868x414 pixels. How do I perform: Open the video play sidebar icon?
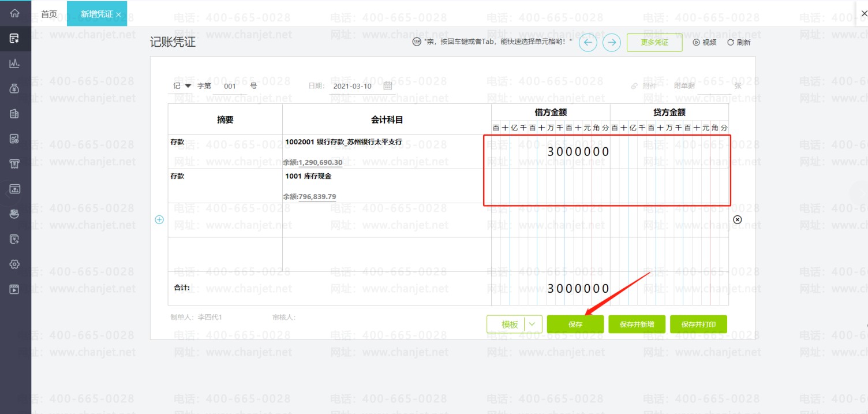[x=15, y=289]
